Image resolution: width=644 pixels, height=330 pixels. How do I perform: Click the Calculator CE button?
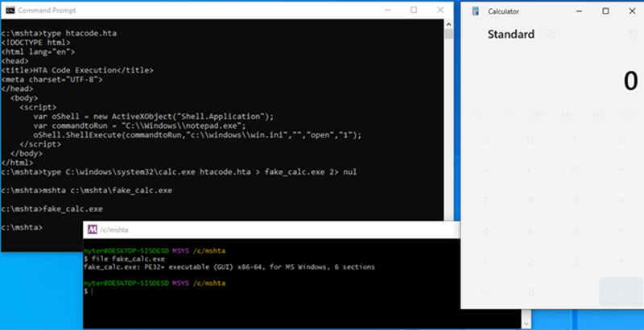[530, 139]
